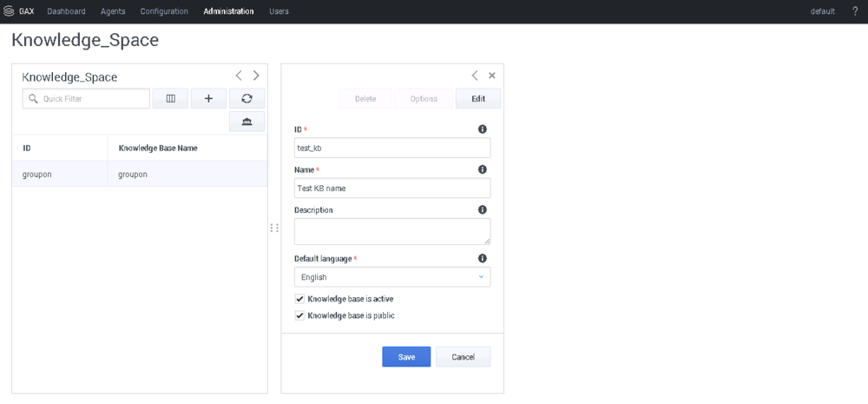Click the panel divider drag handle
Viewport: 868px width, 404px height.
click(x=274, y=228)
